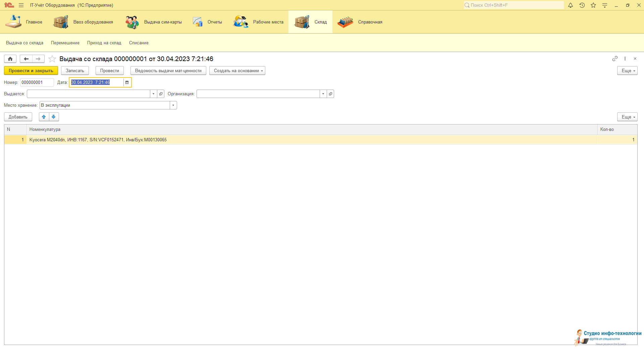Add document to favorites star

52,59
